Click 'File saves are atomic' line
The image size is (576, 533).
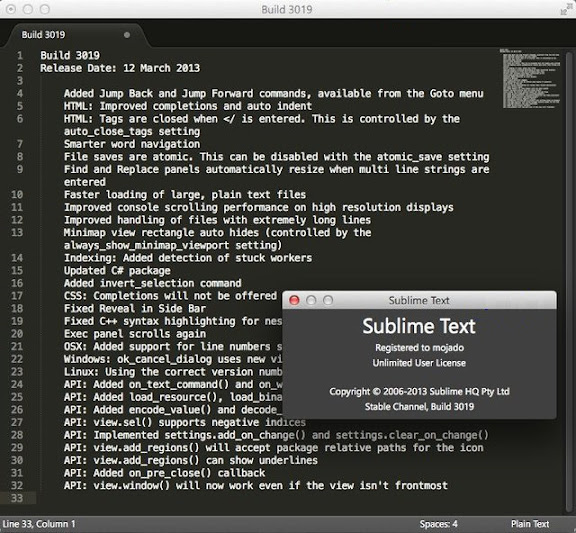277,157
